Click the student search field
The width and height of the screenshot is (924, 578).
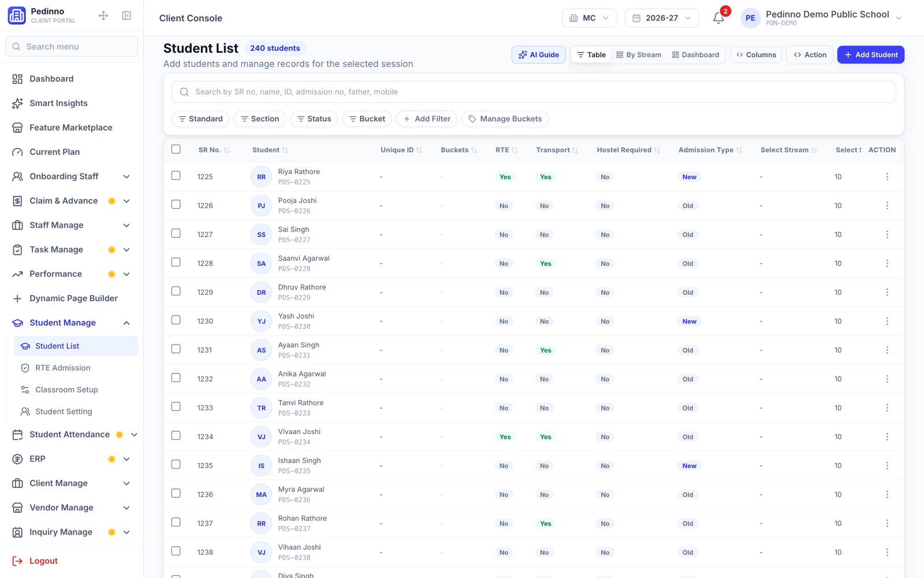[x=534, y=92]
